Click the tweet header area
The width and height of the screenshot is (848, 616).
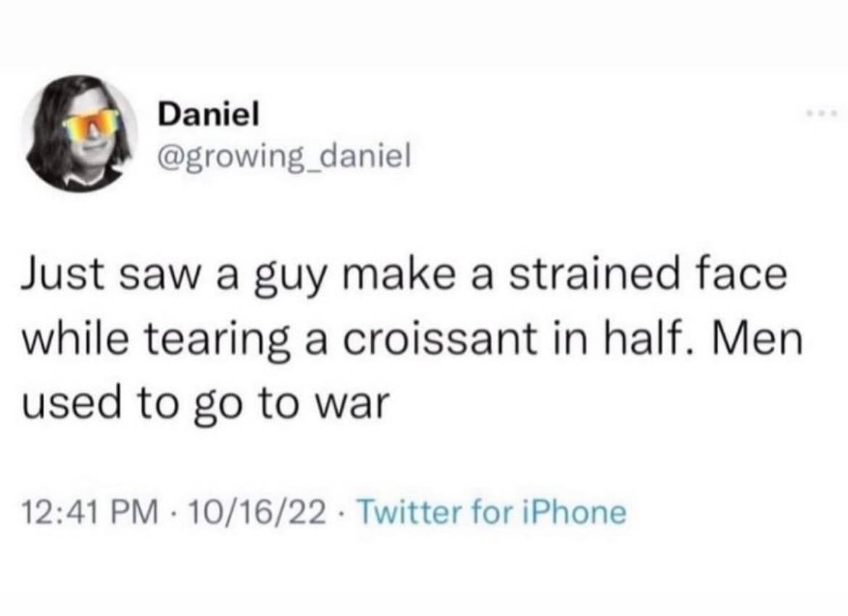[x=217, y=134]
